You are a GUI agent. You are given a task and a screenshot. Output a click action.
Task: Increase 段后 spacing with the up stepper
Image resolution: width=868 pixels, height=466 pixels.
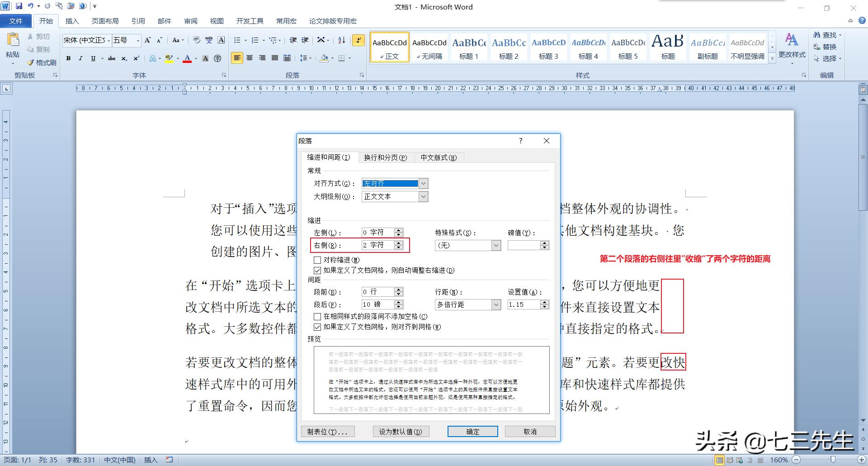tap(399, 302)
